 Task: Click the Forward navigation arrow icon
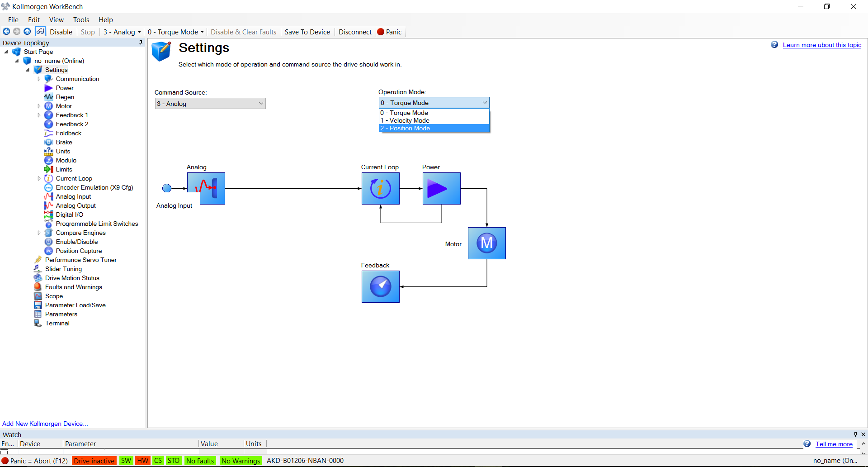pyautogui.click(x=17, y=32)
